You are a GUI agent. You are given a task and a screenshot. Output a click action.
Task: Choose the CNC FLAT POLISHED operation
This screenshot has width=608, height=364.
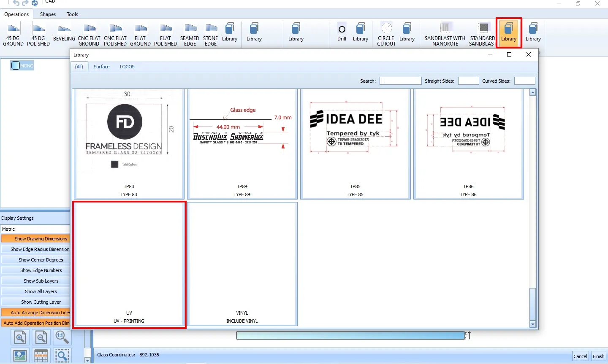(115, 35)
